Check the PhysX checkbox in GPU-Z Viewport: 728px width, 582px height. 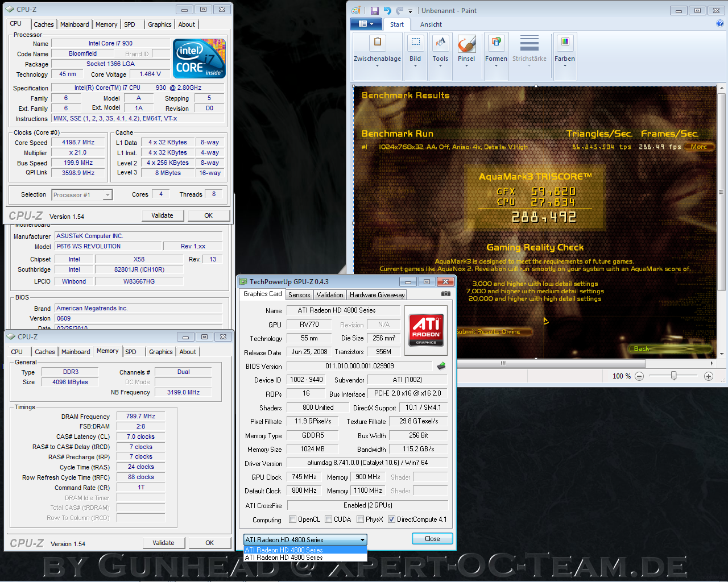point(360,519)
